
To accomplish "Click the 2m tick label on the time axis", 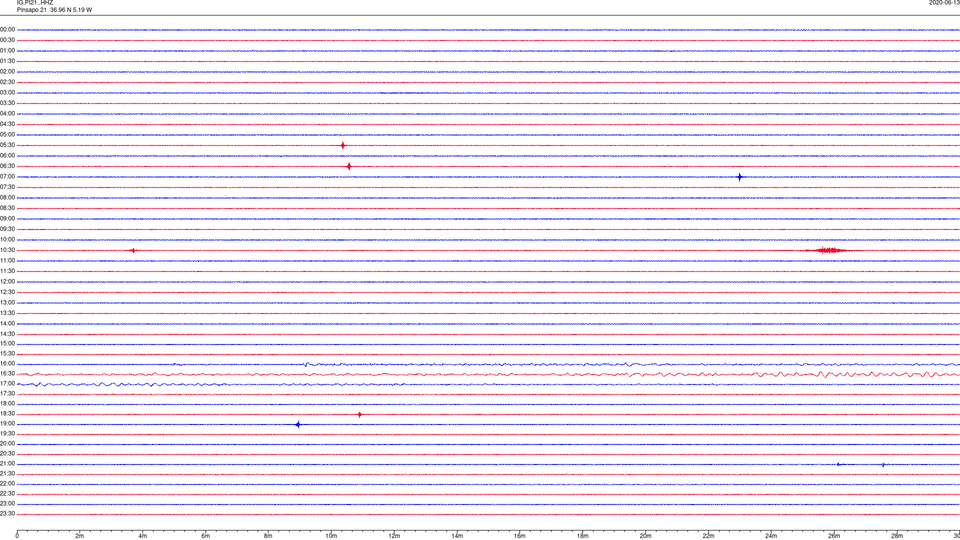I will pos(80,536).
